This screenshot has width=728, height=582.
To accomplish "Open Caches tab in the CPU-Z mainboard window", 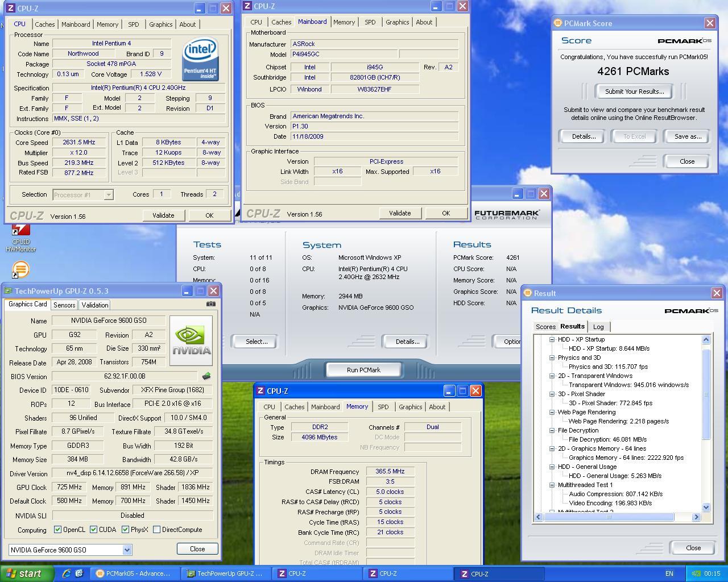I will click(281, 22).
